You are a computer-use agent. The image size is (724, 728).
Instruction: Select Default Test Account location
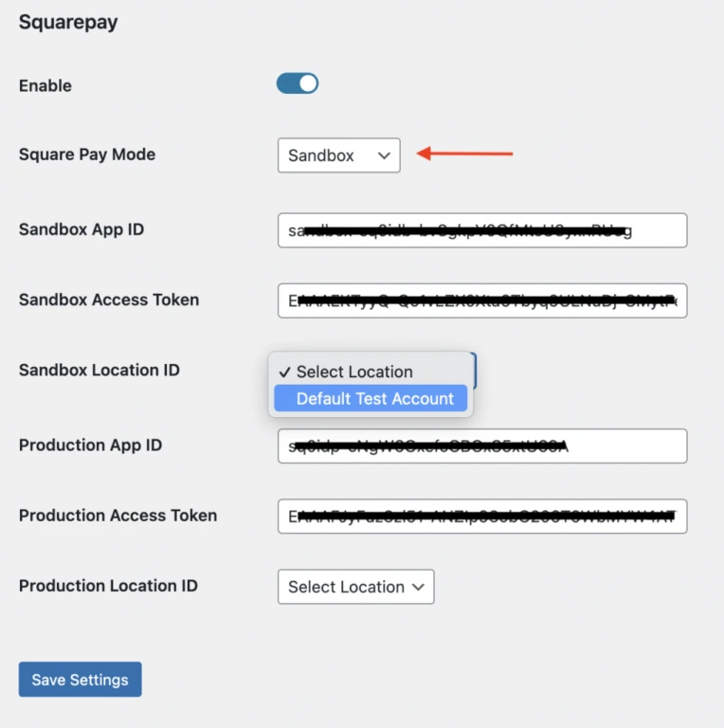pos(371,398)
